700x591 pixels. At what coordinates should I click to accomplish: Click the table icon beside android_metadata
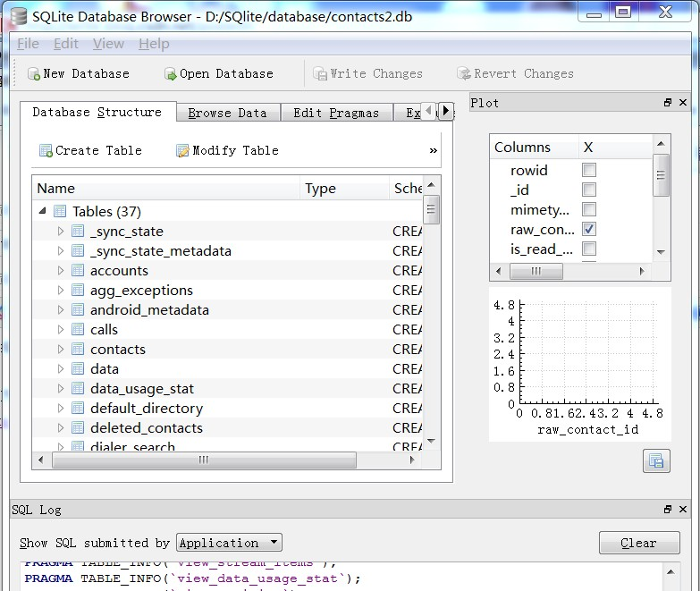click(78, 309)
